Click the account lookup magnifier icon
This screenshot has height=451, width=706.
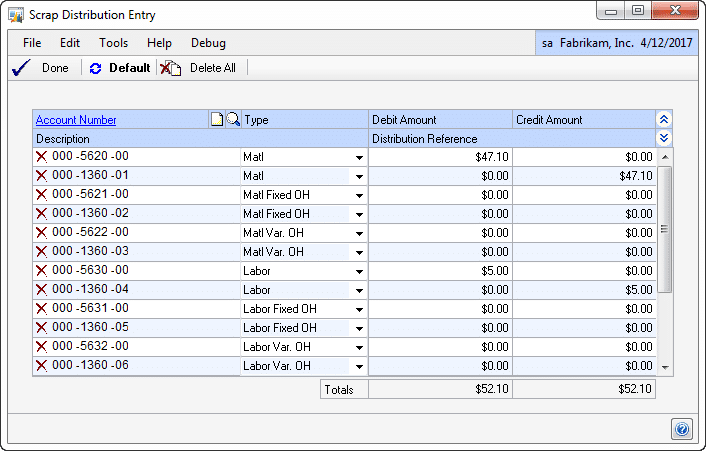[x=233, y=120]
